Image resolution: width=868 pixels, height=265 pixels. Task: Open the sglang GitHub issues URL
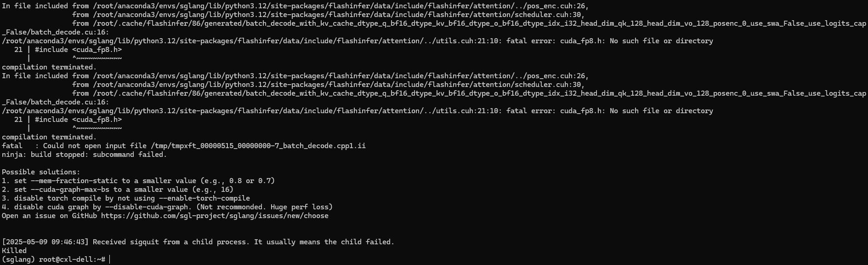215,216
